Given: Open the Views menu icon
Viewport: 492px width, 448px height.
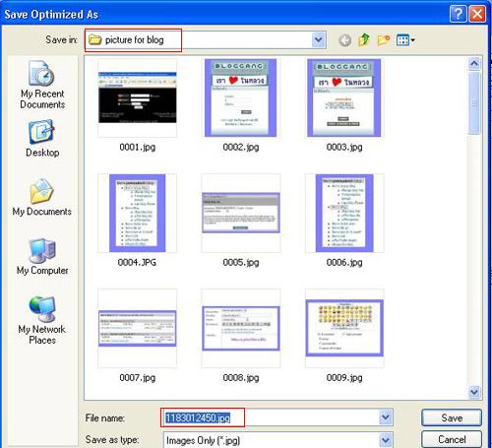Looking at the screenshot, I should (405, 40).
